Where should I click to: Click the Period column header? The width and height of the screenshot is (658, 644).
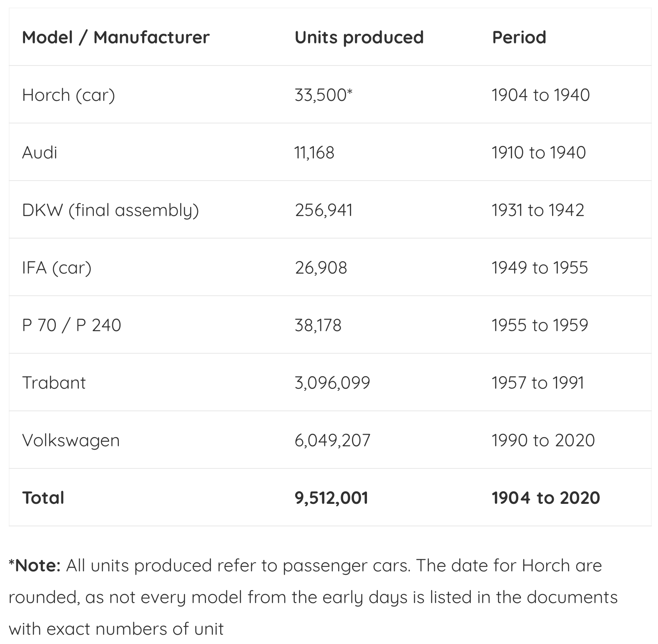pos(519,37)
